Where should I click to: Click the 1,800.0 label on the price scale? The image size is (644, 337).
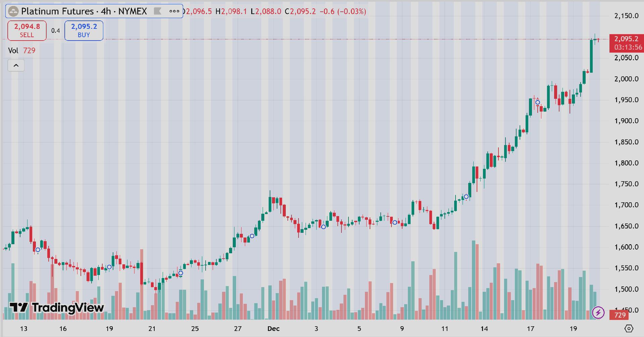pyautogui.click(x=626, y=163)
